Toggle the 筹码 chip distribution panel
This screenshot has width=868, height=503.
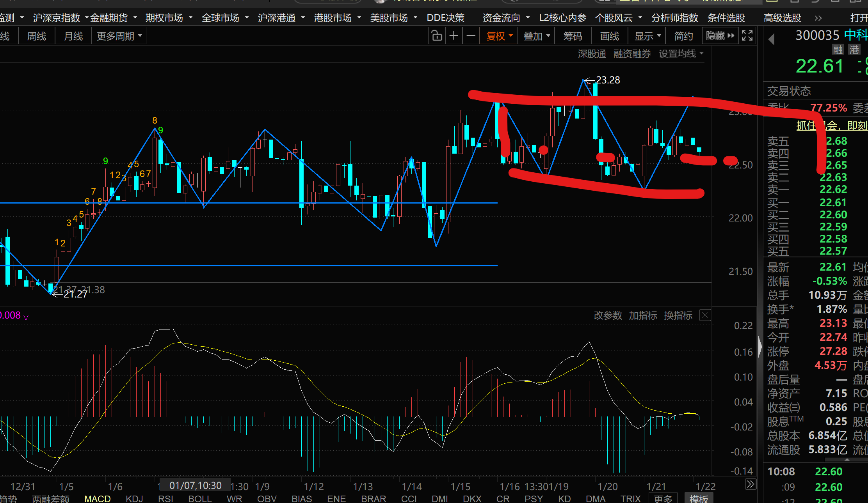point(573,36)
